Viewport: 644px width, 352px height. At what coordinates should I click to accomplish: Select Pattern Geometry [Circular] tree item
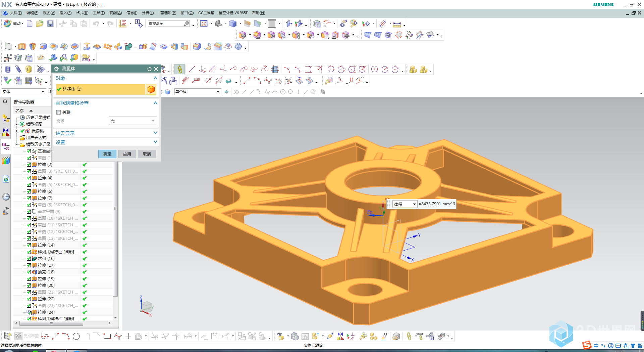coord(55,252)
